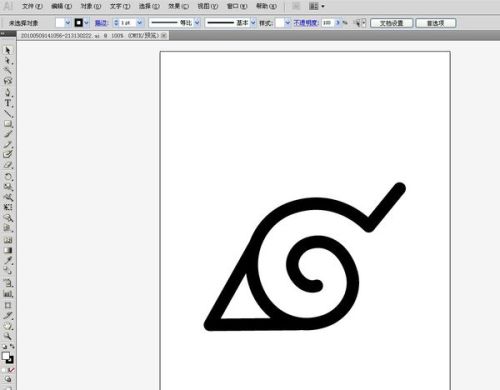Viewport: 500px width, 390px height.
Task: Select the Mesh tool
Action: [x=8, y=240]
